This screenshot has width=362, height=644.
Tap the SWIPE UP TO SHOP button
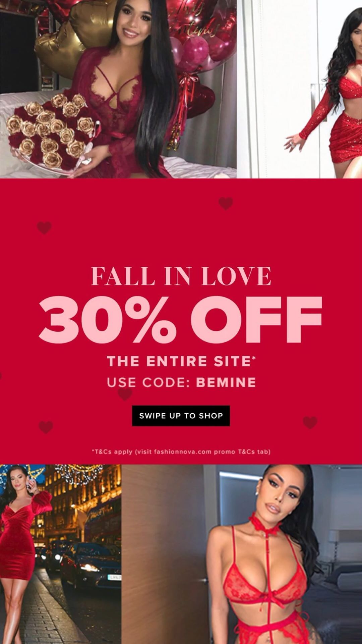[x=181, y=416]
